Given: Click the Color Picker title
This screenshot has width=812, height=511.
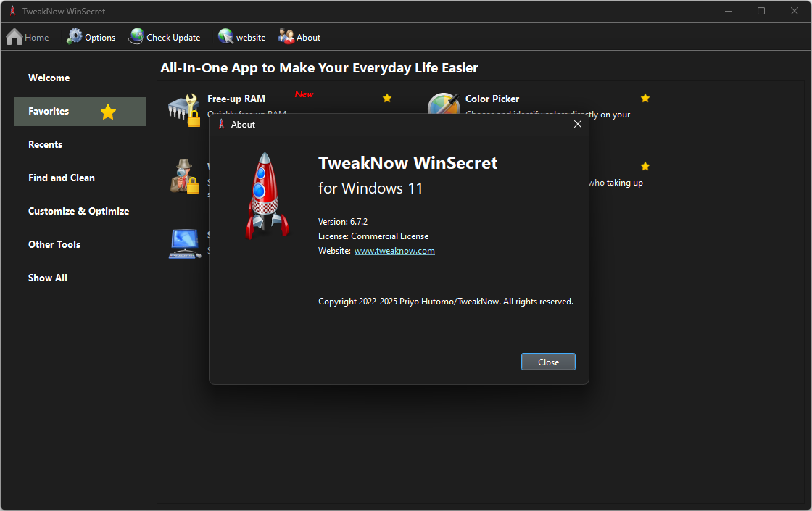Looking at the screenshot, I should pyautogui.click(x=492, y=99).
